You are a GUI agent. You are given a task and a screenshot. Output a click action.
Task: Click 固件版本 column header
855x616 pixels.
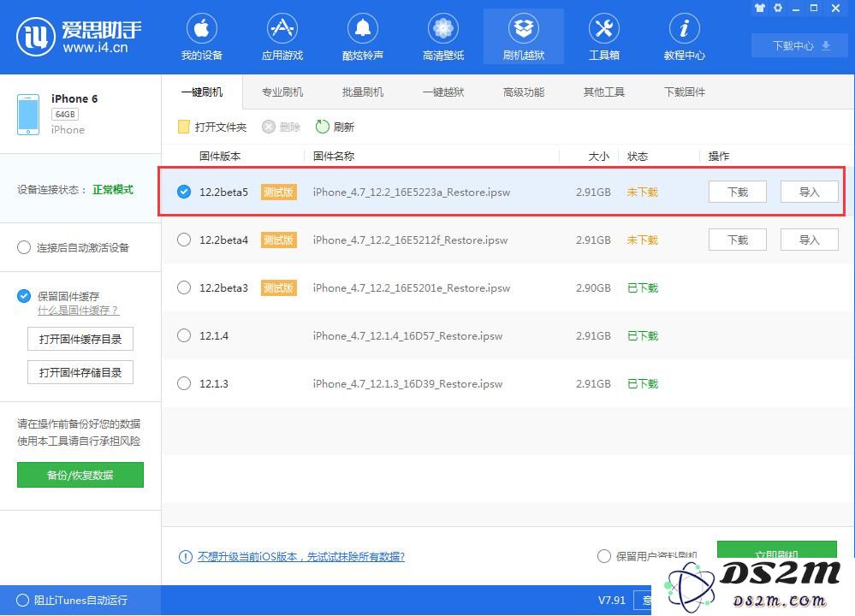coord(220,157)
